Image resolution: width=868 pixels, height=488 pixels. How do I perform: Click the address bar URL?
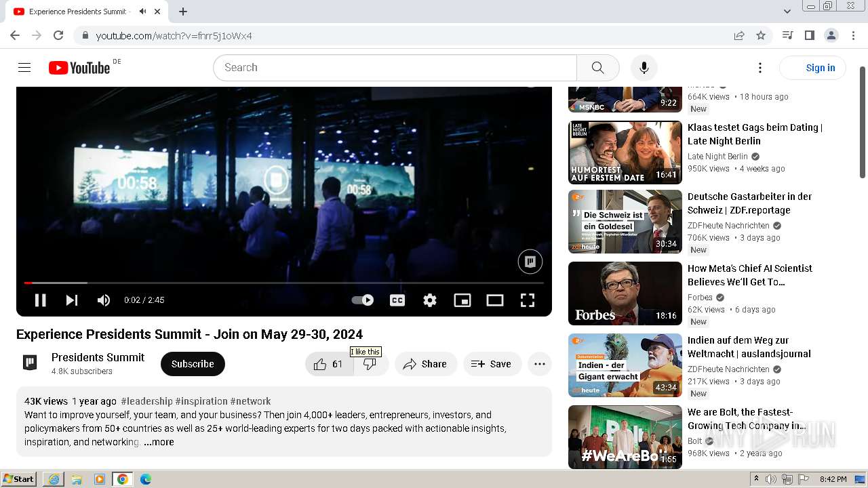coord(174,36)
